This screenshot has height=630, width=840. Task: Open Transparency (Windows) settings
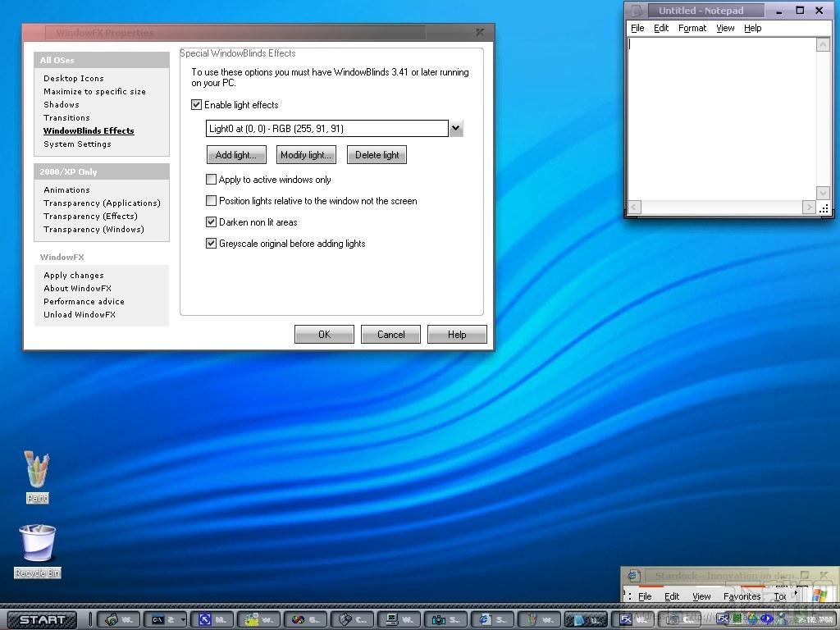[94, 230]
